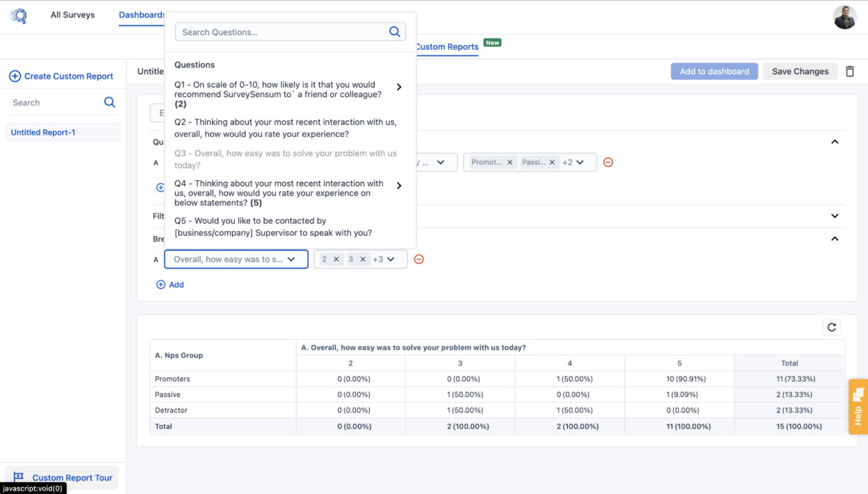Expand the Q4 question using its right arrow
The image size is (868, 494).
click(399, 185)
